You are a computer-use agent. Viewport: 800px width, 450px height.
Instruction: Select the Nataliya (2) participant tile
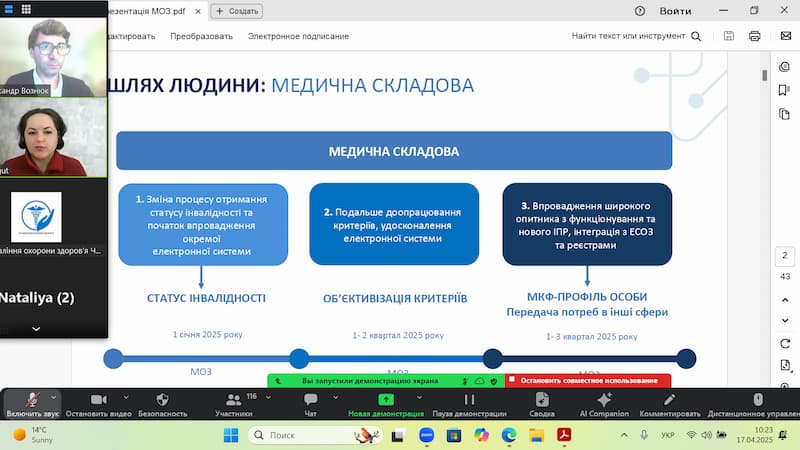click(x=54, y=297)
